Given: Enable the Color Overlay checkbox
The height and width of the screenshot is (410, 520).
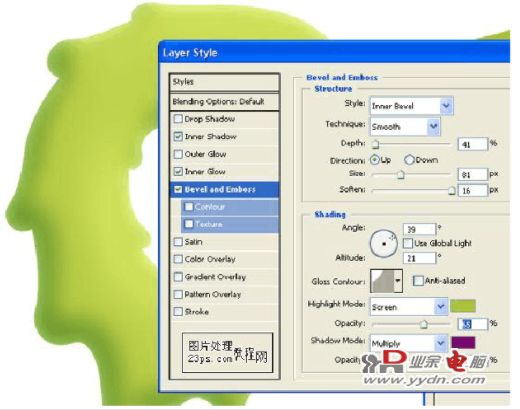Looking at the screenshot, I should click(178, 259).
